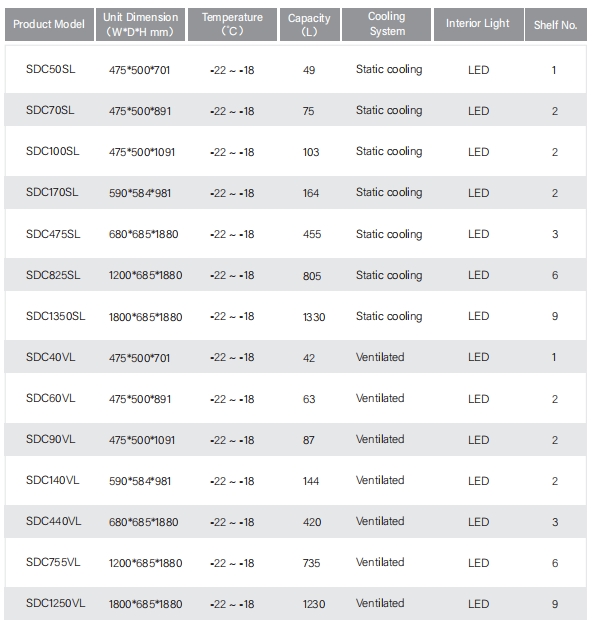Click the Product Model column header

[49, 24]
